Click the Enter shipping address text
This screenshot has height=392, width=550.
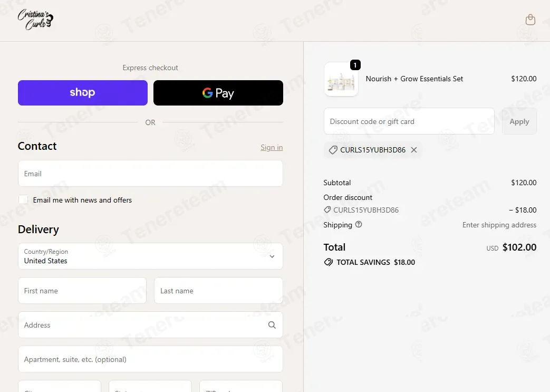(x=499, y=225)
